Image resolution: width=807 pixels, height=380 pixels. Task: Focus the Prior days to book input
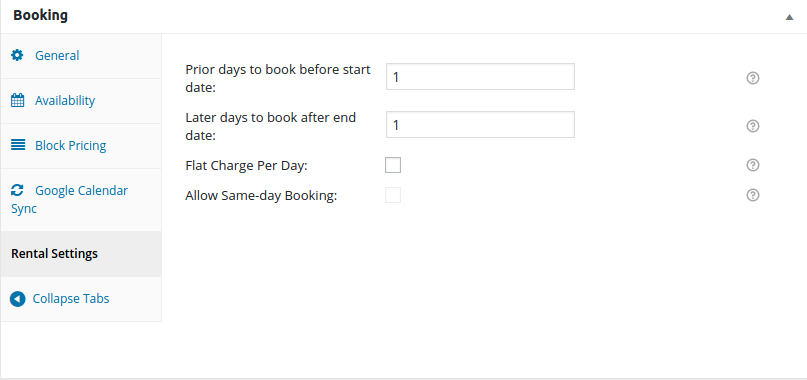(x=480, y=77)
